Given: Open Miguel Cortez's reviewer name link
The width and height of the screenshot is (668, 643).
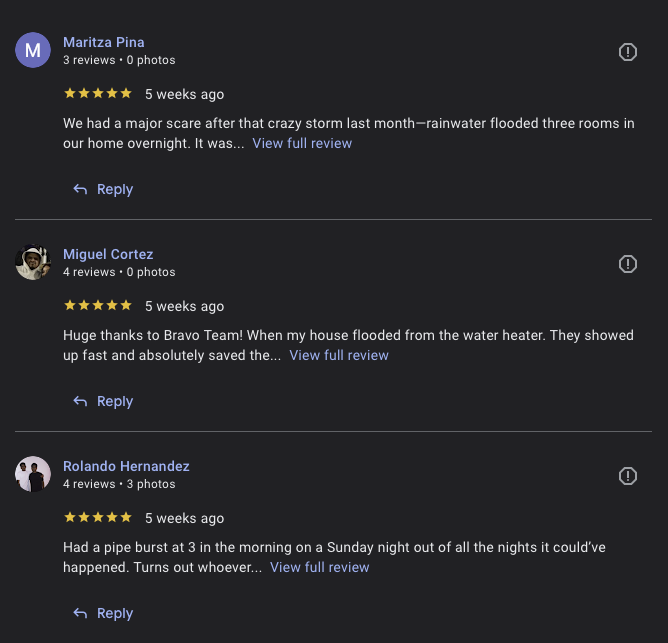Looking at the screenshot, I should point(108,254).
